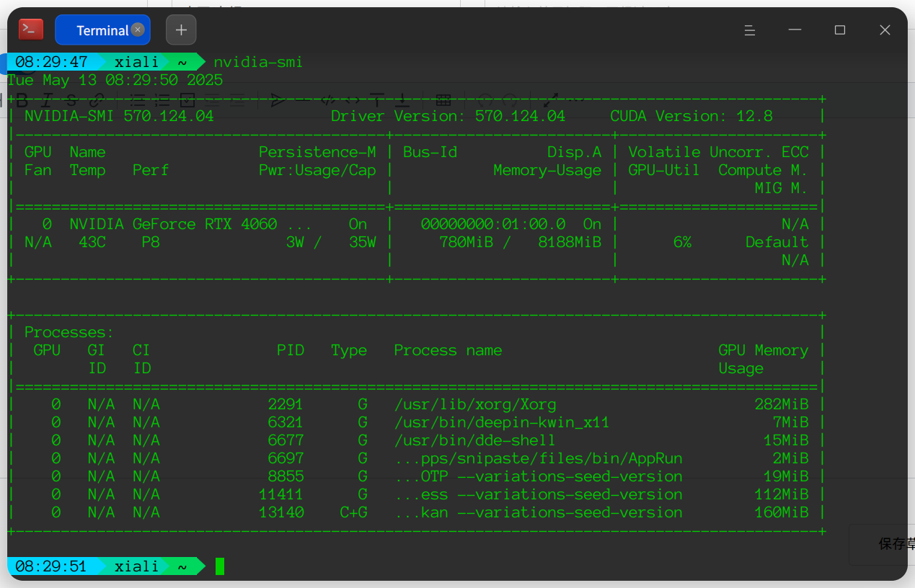Screen dimensions: 915x588
Task: Click the red terminal app icon
Action: (x=31, y=30)
